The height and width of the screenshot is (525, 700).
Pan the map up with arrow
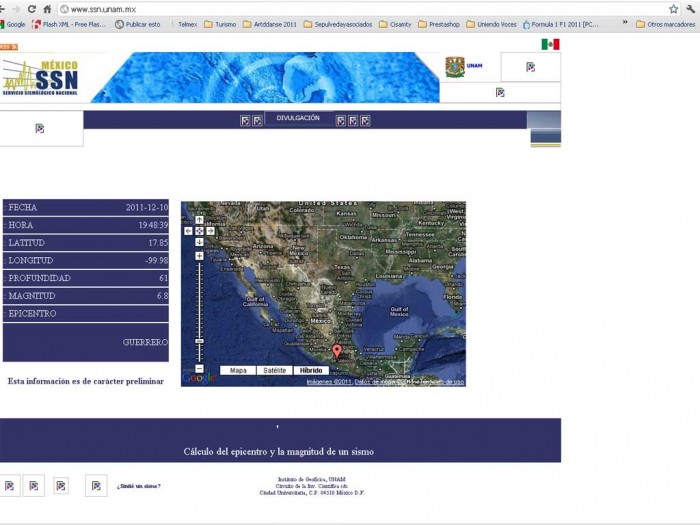point(199,220)
